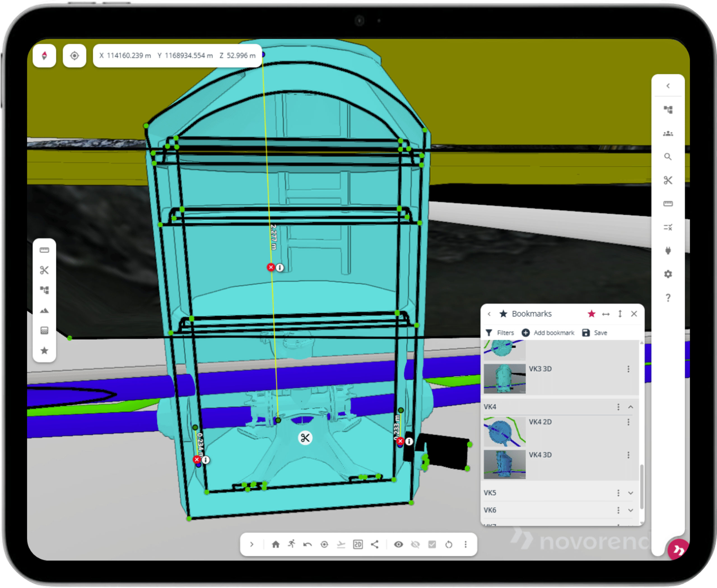
Task: Switch to running camera speed icon
Action: click(x=291, y=544)
